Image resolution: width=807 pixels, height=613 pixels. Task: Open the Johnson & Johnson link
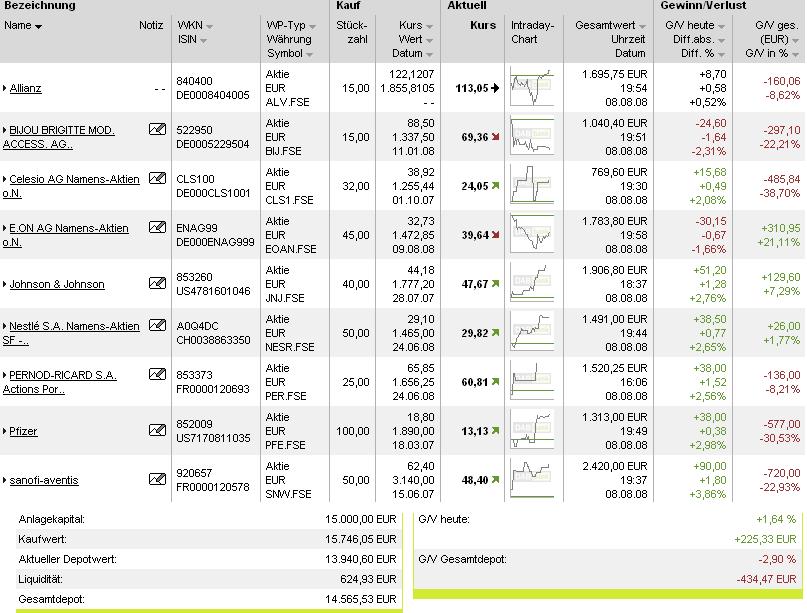coord(57,284)
